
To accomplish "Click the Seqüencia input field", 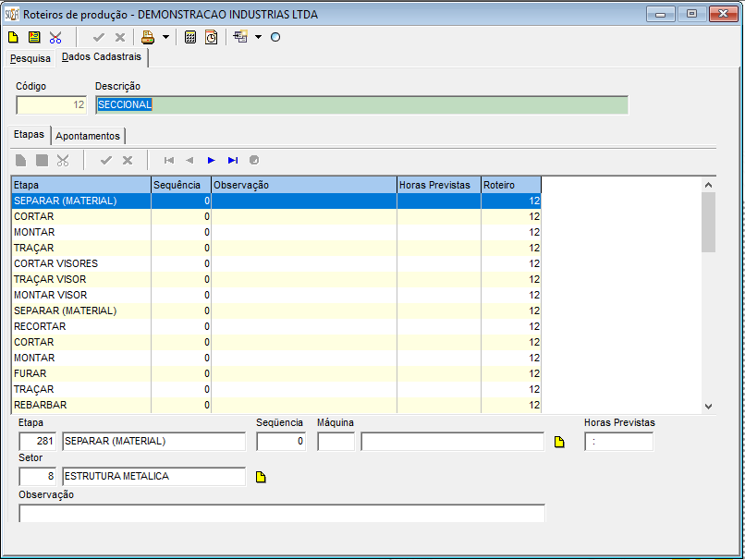I will click(281, 442).
